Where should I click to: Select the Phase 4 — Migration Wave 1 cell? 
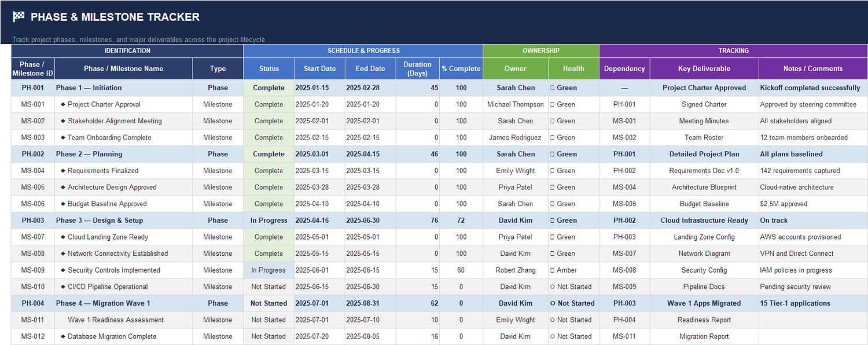click(123, 303)
